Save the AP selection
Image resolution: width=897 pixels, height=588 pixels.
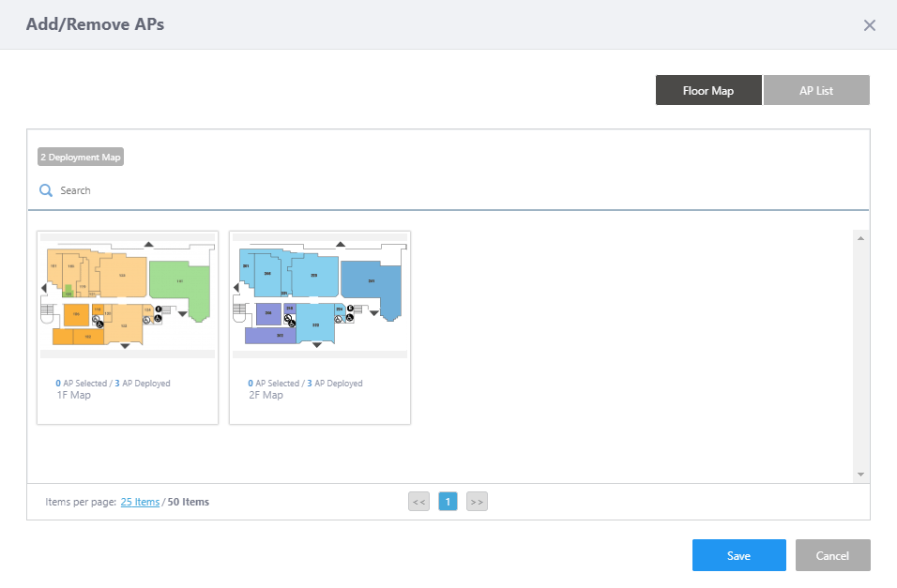[x=738, y=555]
